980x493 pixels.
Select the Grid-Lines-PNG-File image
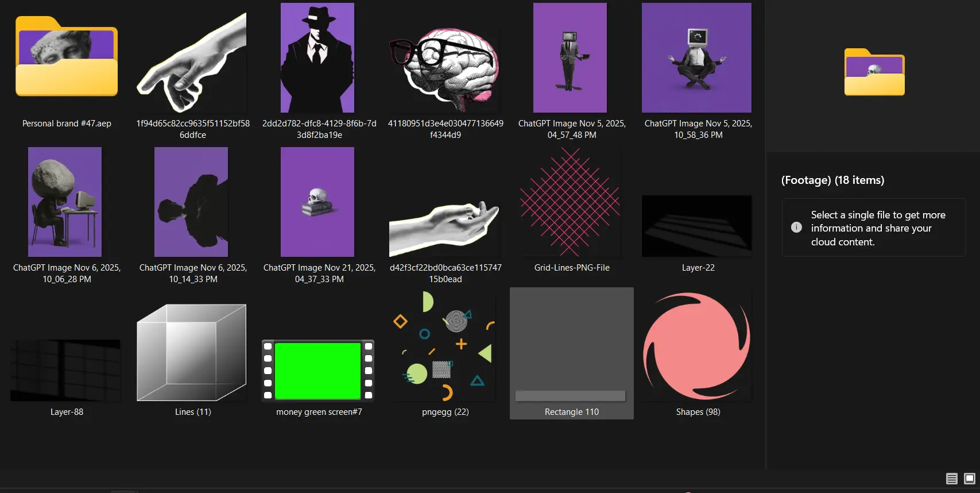pyautogui.click(x=570, y=202)
